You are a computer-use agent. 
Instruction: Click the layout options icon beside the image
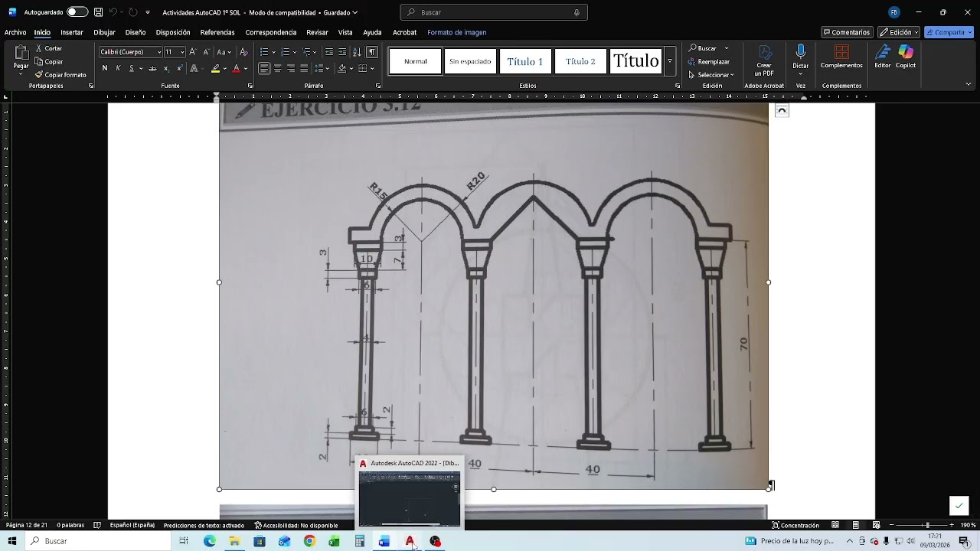[x=782, y=110]
